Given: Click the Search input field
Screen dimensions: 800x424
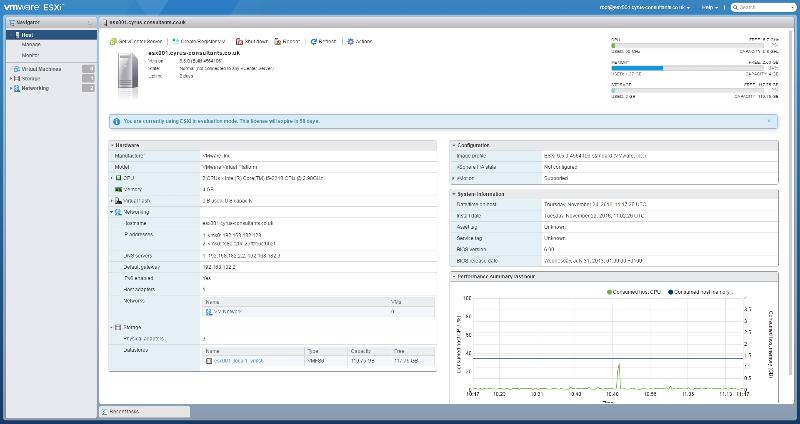Looking at the screenshot, I should [x=764, y=7].
